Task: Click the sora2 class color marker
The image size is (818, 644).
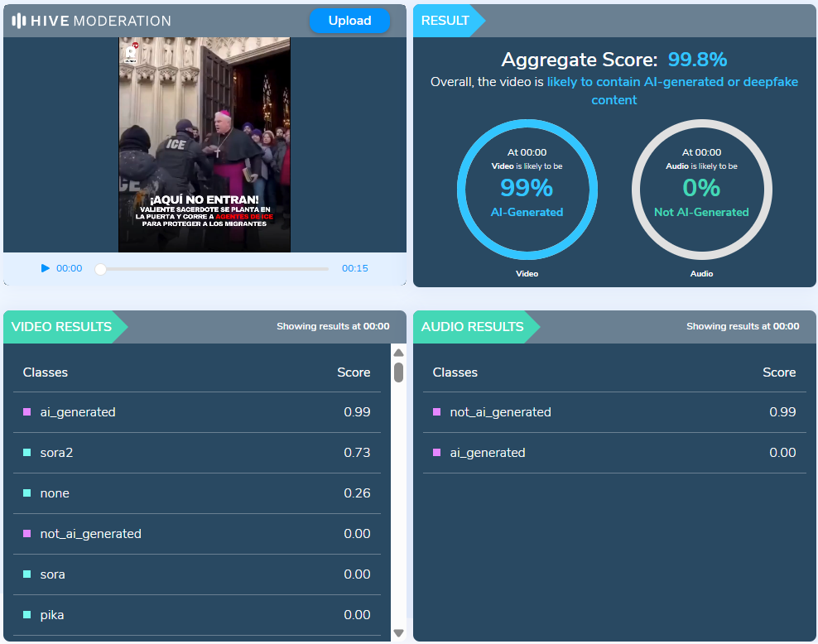Action: point(27,453)
